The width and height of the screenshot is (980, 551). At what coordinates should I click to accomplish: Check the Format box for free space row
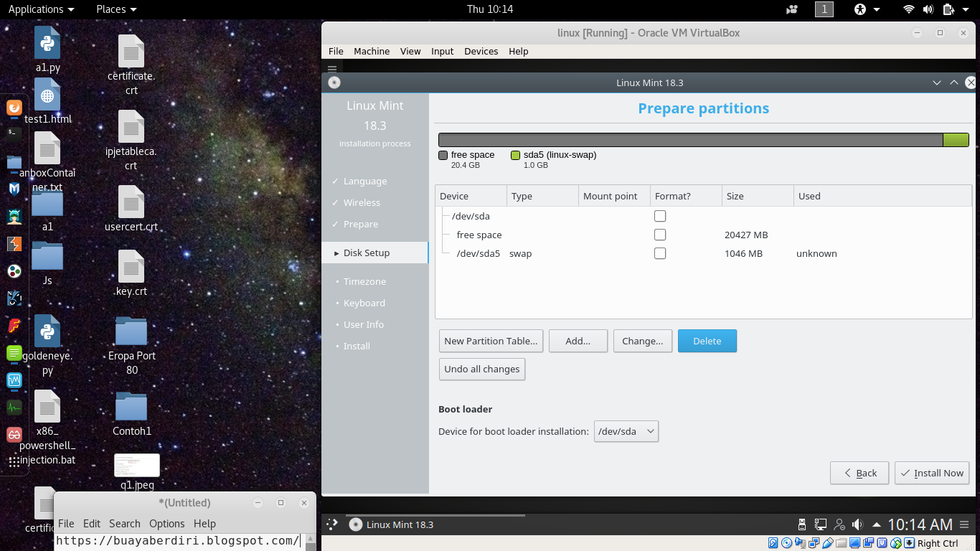[660, 234]
